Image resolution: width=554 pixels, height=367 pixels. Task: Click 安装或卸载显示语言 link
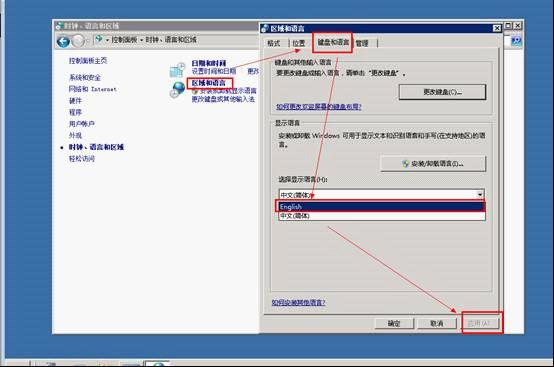click(228, 91)
